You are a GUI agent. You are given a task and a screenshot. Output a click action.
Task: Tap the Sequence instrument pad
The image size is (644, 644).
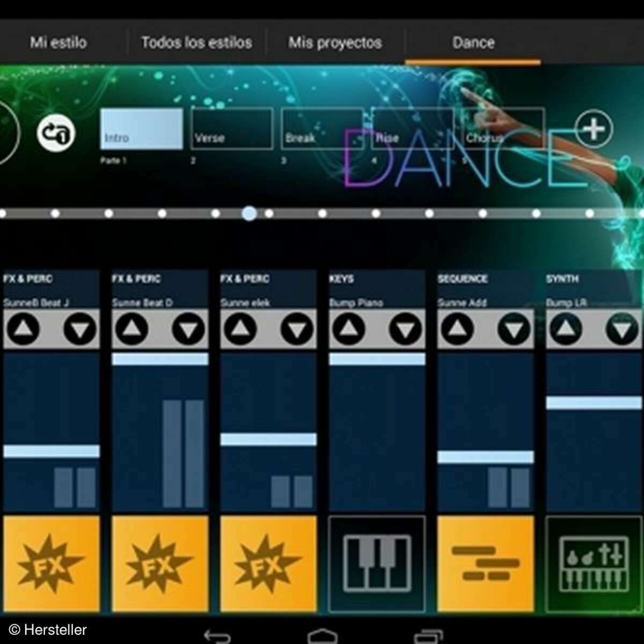click(x=485, y=563)
